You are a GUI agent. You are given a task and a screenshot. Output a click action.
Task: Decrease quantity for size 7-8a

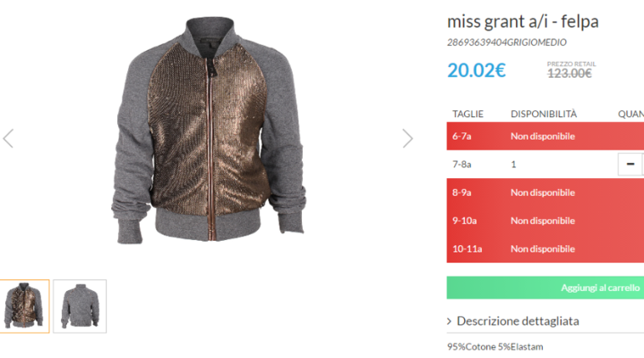(630, 164)
